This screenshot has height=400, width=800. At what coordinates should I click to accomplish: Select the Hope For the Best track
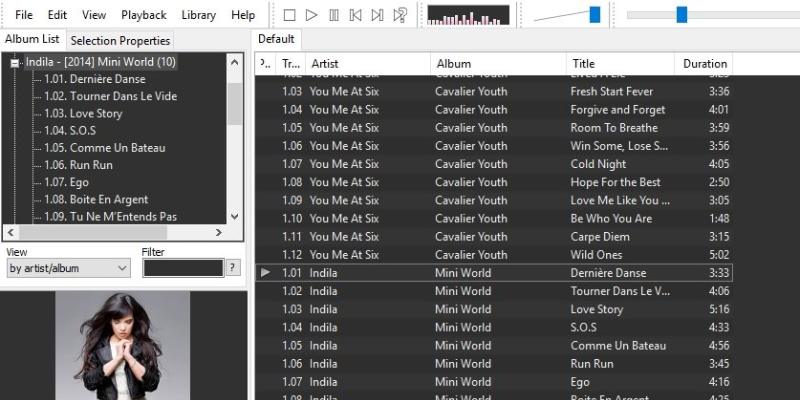494,182
